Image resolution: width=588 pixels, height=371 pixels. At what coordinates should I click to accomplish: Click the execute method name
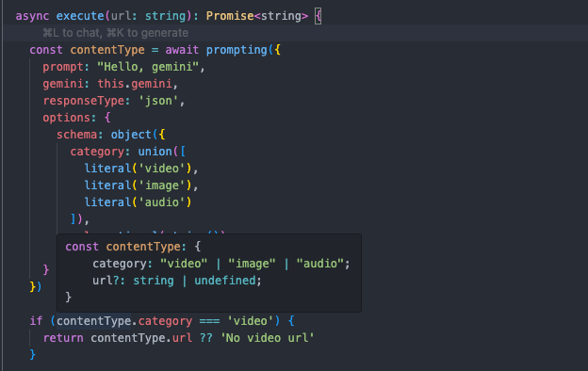click(80, 16)
